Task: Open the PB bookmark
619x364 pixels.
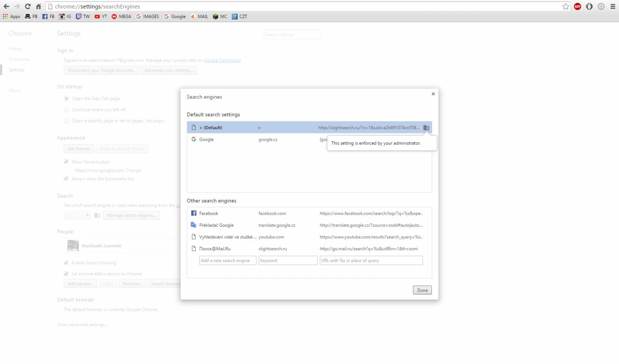Action: tap(31, 17)
